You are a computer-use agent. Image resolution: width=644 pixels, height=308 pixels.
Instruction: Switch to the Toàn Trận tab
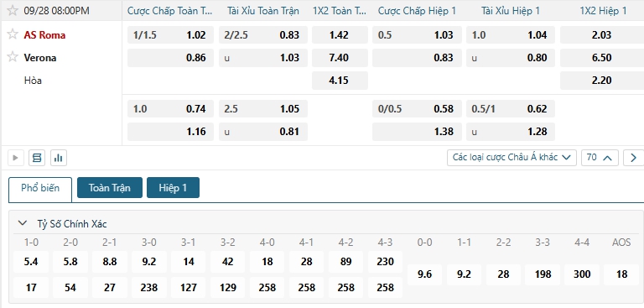tap(110, 188)
